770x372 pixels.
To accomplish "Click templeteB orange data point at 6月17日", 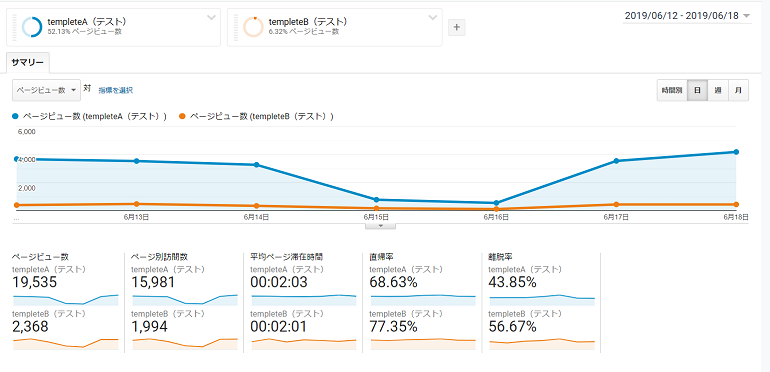I will 616,204.
